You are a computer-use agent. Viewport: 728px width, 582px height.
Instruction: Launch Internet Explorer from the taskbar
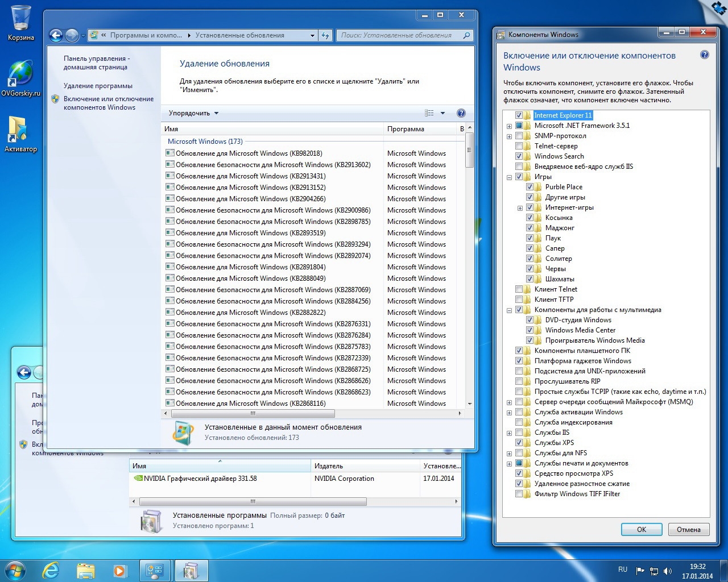(51, 571)
